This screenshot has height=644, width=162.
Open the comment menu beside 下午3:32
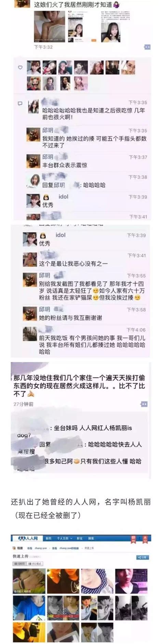pyautogui.click(x=148, y=47)
